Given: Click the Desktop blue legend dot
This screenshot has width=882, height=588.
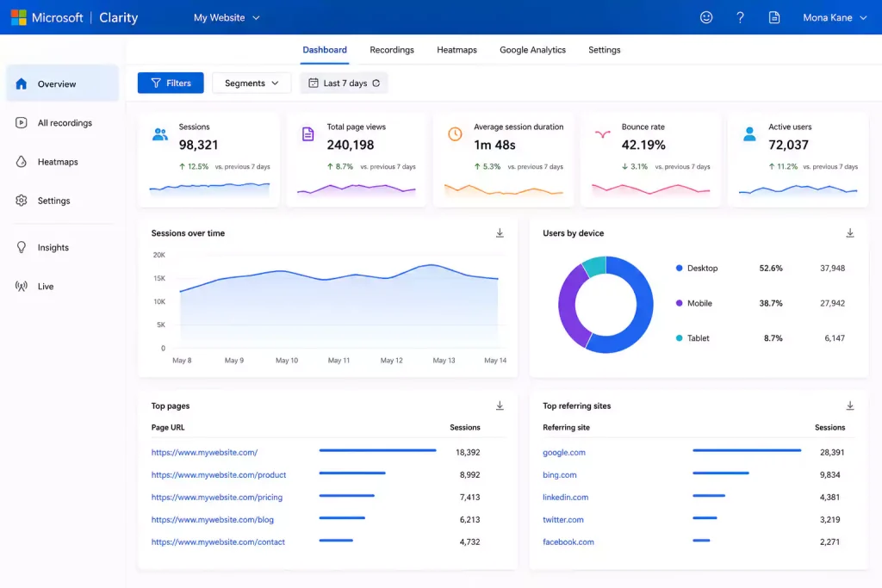Looking at the screenshot, I should pos(679,268).
